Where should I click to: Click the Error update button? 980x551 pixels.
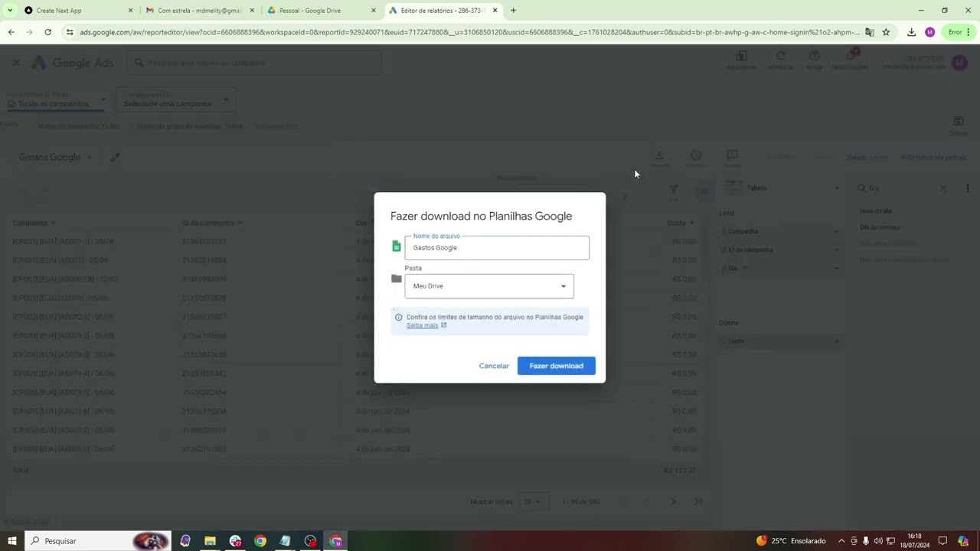[x=955, y=32]
